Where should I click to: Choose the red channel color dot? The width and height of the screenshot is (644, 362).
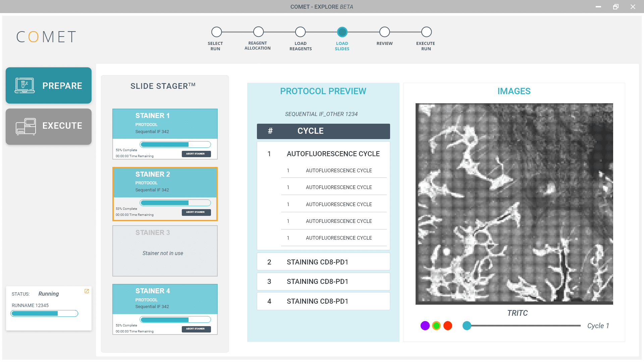(x=448, y=325)
